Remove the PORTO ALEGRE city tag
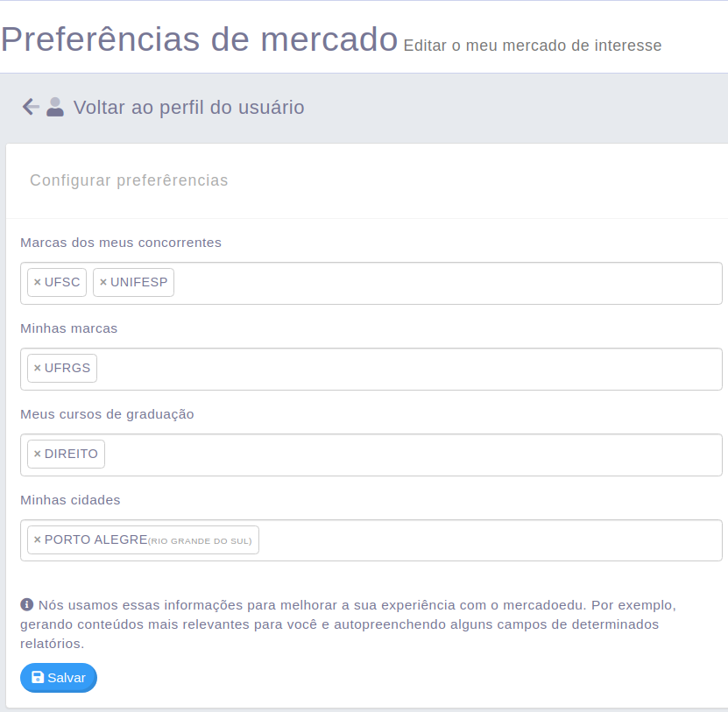 38,539
